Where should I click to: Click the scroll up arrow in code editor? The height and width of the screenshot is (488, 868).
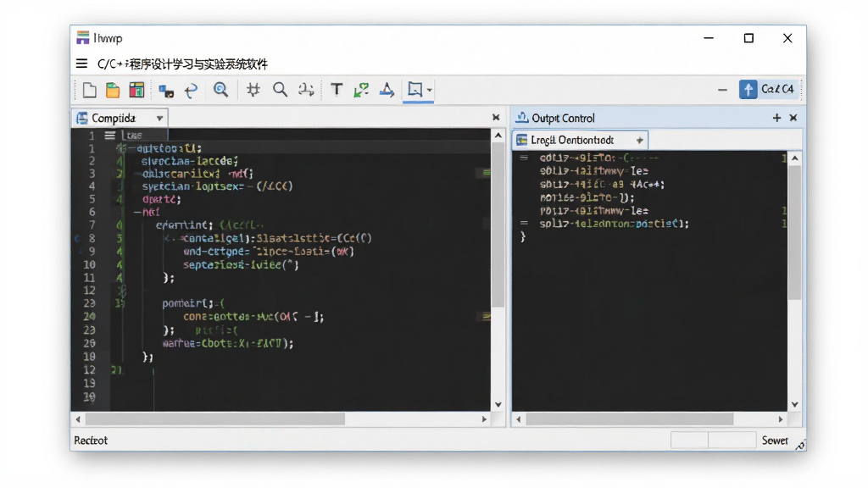(x=498, y=136)
